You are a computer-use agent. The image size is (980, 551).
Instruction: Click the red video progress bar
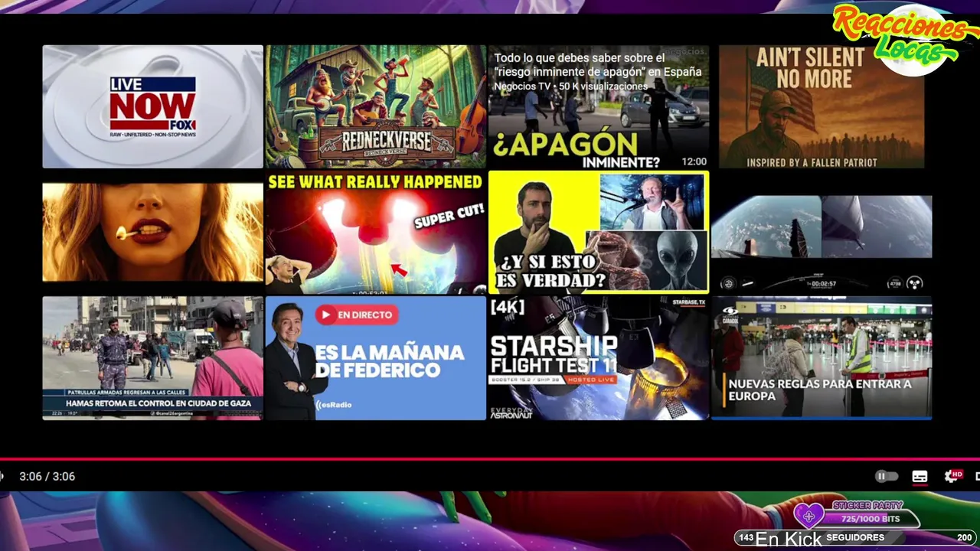click(490, 460)
